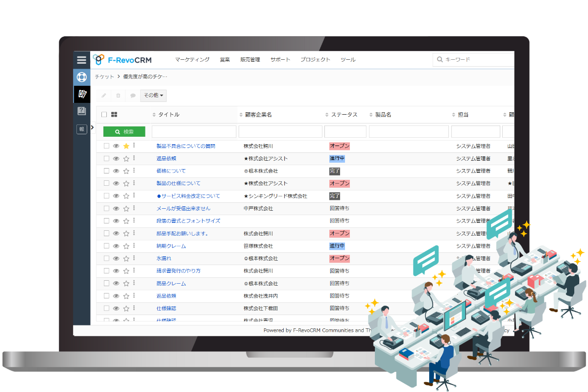588x392 pixels.
Task: Click the lifebuoy support icon in sidebar
Action: coord(81,77)
